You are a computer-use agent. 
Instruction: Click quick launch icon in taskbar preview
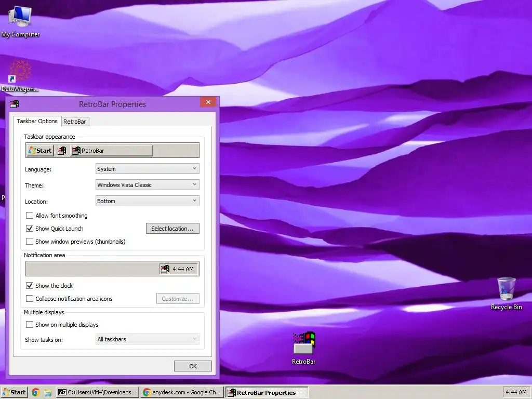point(62,151)
